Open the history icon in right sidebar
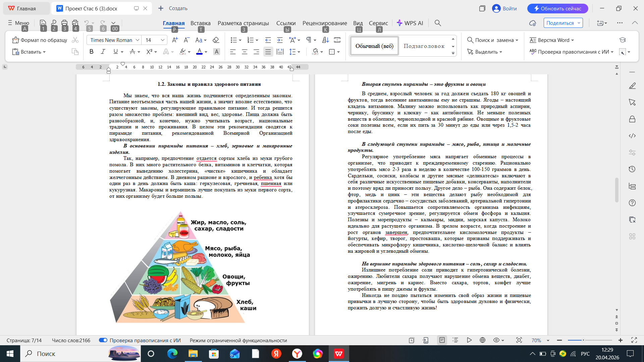Viewport: 644px width, 362px height. click(632, 169)
